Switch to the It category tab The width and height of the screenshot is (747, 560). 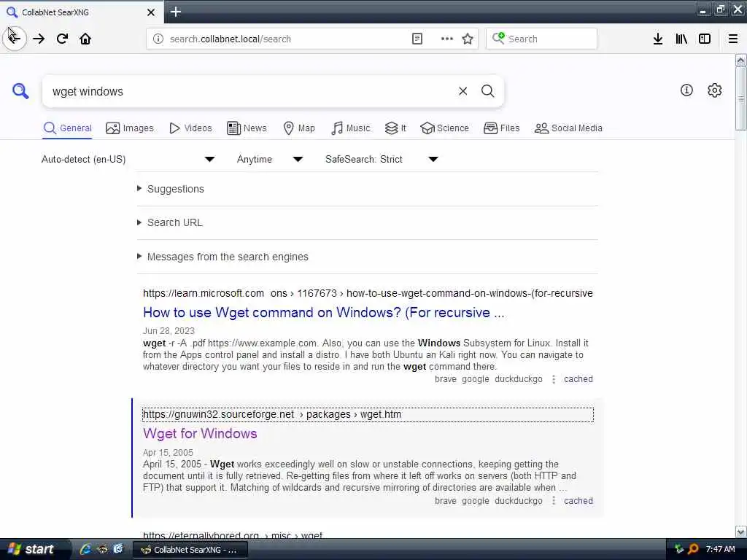(395, 128)
